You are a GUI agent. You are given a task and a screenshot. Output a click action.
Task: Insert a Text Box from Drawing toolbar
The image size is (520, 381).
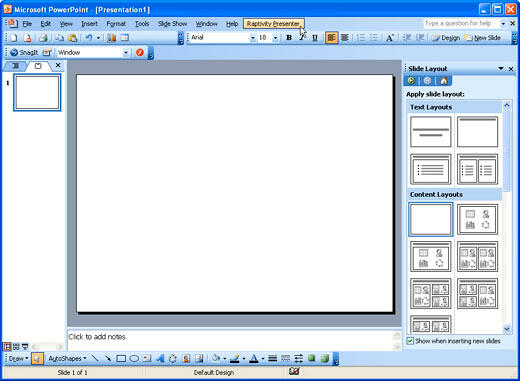[147, 359]
